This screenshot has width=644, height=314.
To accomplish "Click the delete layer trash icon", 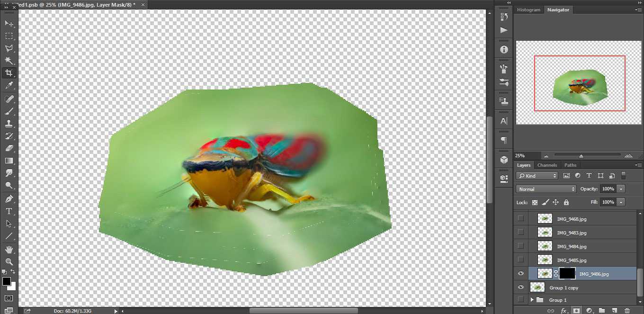I will click(x=627, y=311).
